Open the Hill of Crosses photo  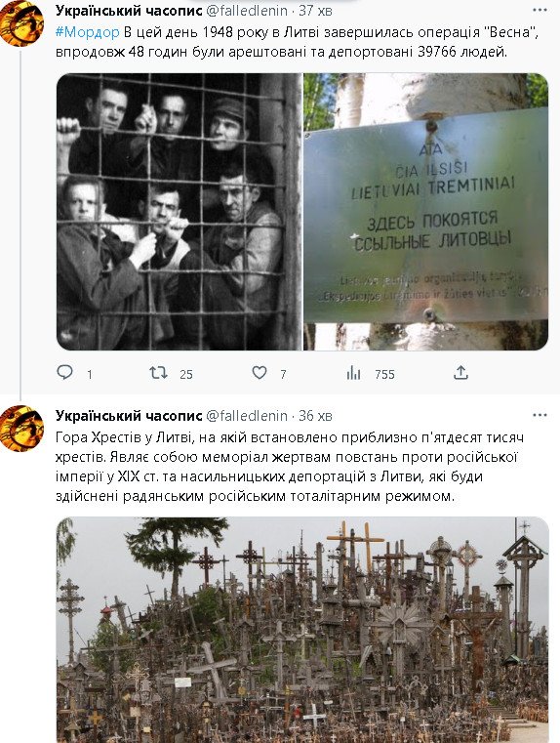pyautogui.click(x=302, y=630)
